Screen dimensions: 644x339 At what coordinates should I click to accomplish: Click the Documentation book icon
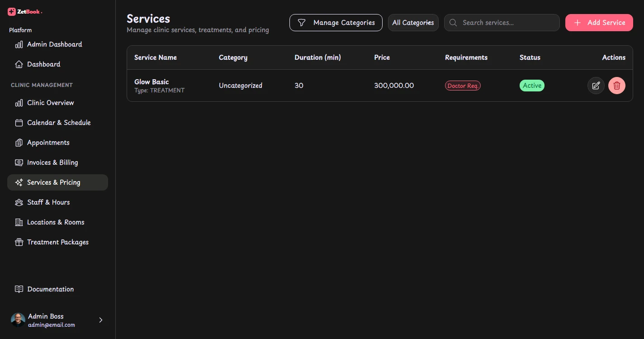click(19, 289)
